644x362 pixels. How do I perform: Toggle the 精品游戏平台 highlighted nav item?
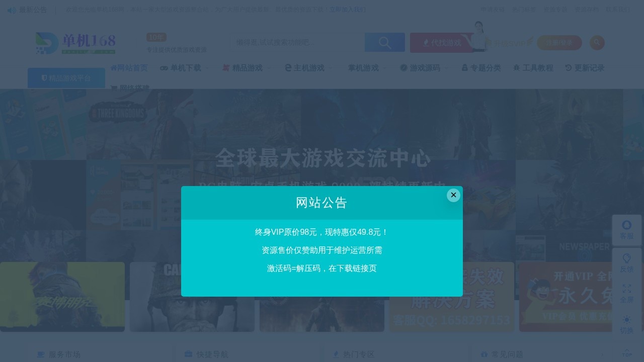[66, 78]
